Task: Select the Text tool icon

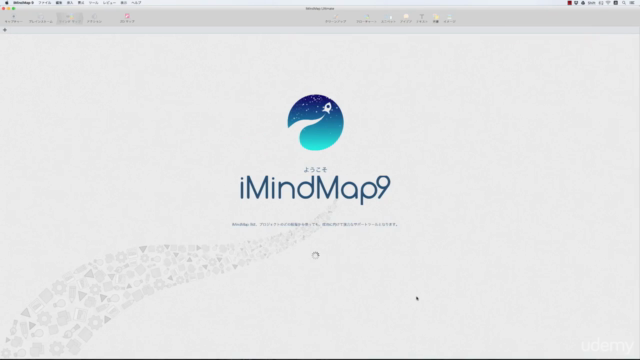Action: [422, 18]
